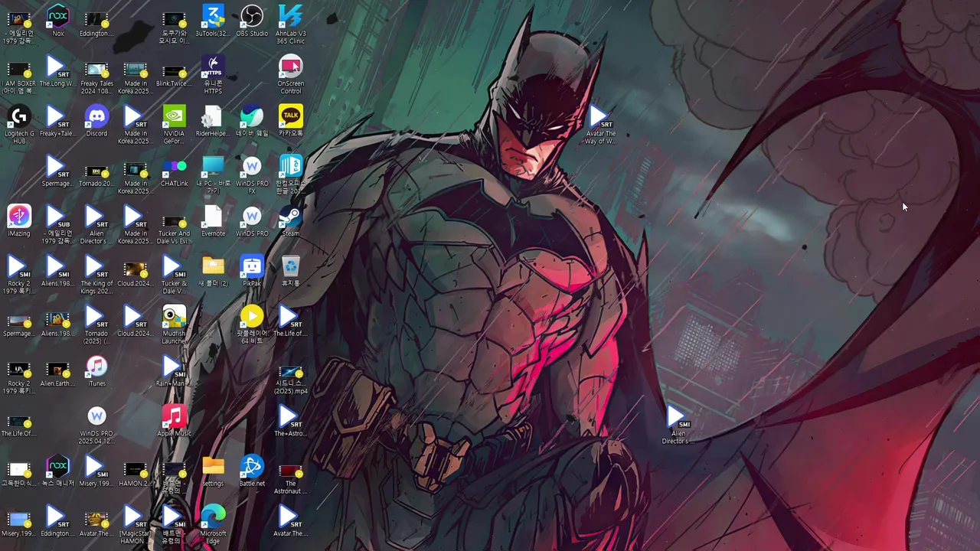The image size is (980, 551).
Task: Click the Apple Music icon
Action: (x=174, y=416)
